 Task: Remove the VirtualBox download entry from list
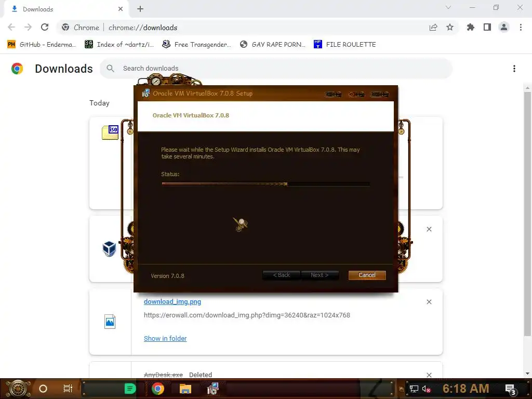point(429,229)
